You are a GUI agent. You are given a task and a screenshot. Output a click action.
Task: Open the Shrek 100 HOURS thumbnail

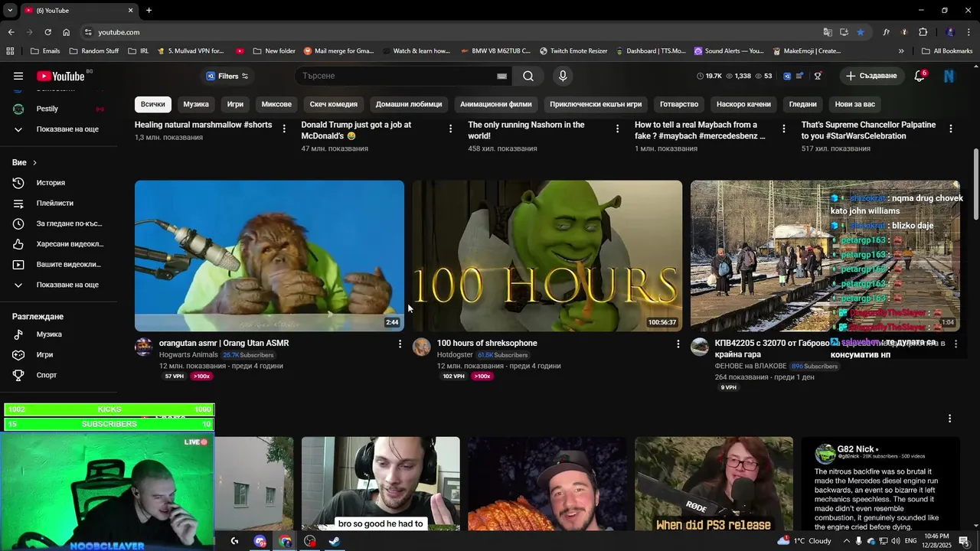[x=547, y=256]
